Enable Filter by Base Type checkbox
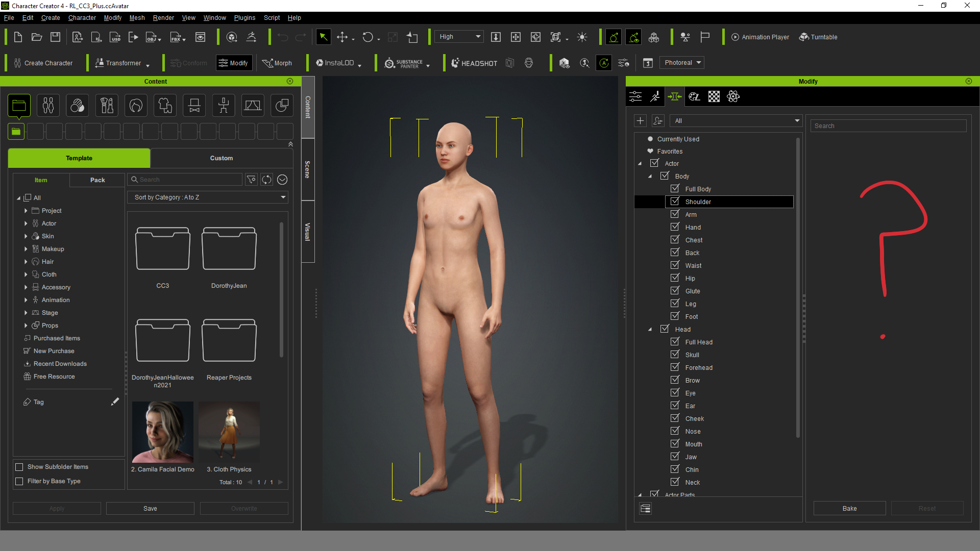The height and width of the screenshot is (551, 980). [19, 481]
